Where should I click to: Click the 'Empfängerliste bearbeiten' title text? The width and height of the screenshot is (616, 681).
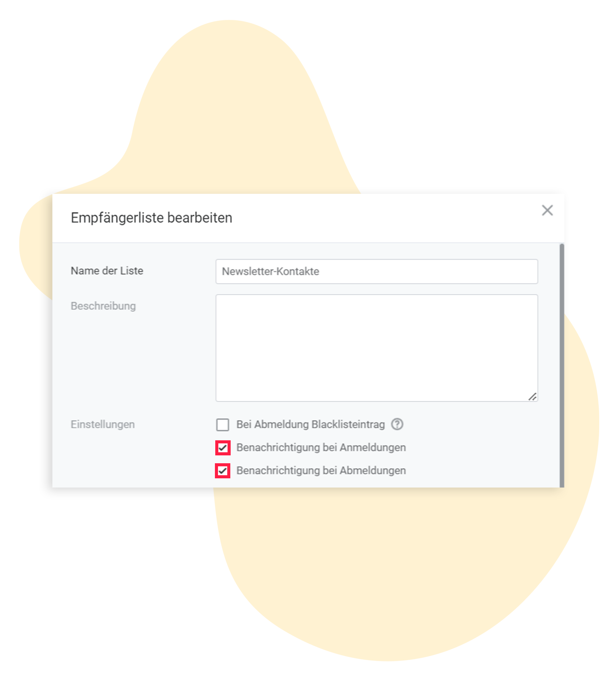[x=151, y=218]
